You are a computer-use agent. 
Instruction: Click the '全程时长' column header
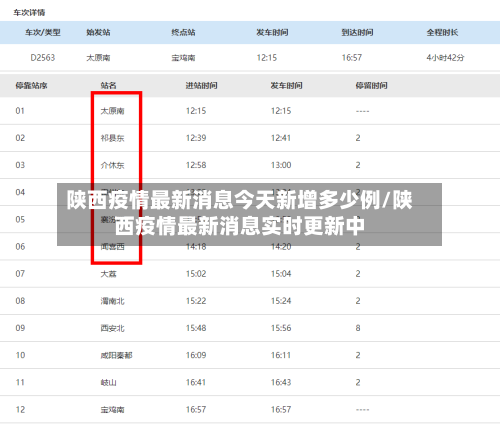(x=442, y=32)
